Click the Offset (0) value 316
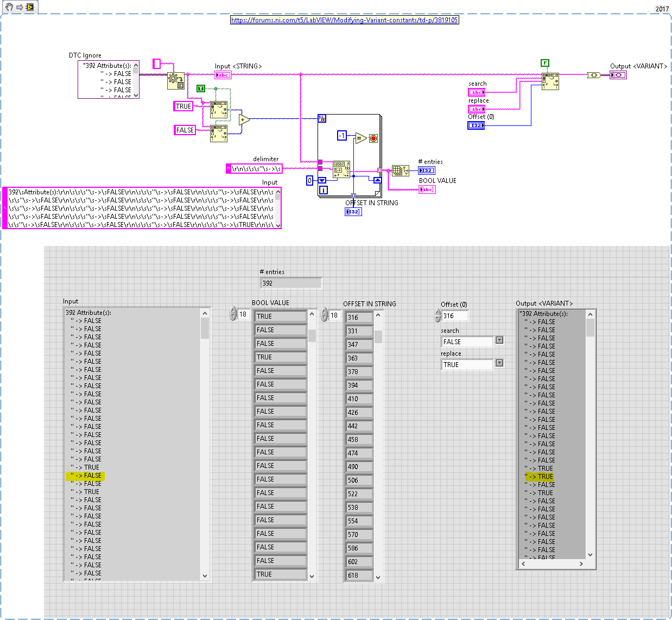Screen dimensions: 672x620 (455, 316)
